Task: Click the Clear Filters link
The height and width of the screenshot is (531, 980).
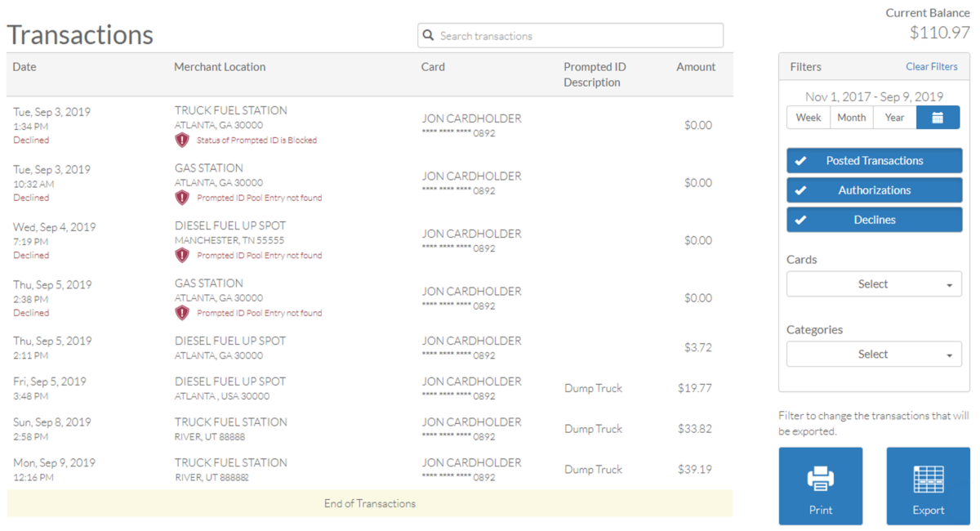Action: (x=932, y=66)
